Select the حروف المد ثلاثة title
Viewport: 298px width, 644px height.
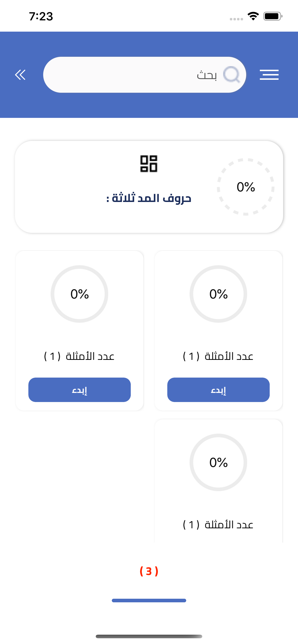149,198
